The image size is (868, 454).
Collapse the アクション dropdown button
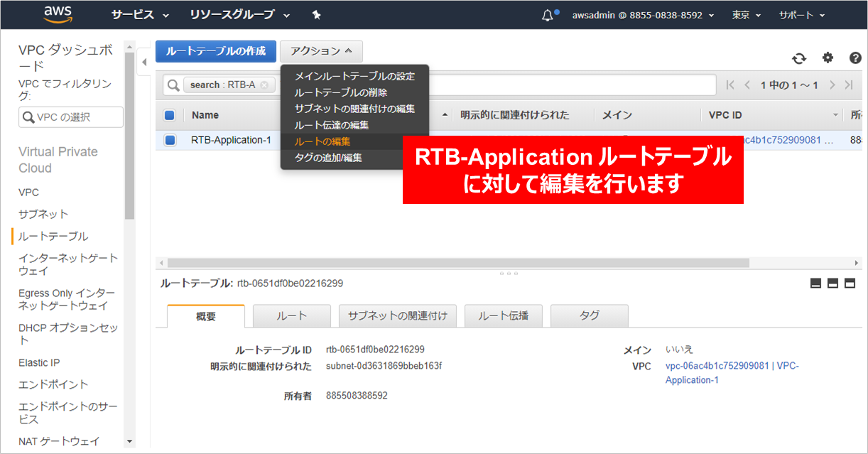point(321,51)
